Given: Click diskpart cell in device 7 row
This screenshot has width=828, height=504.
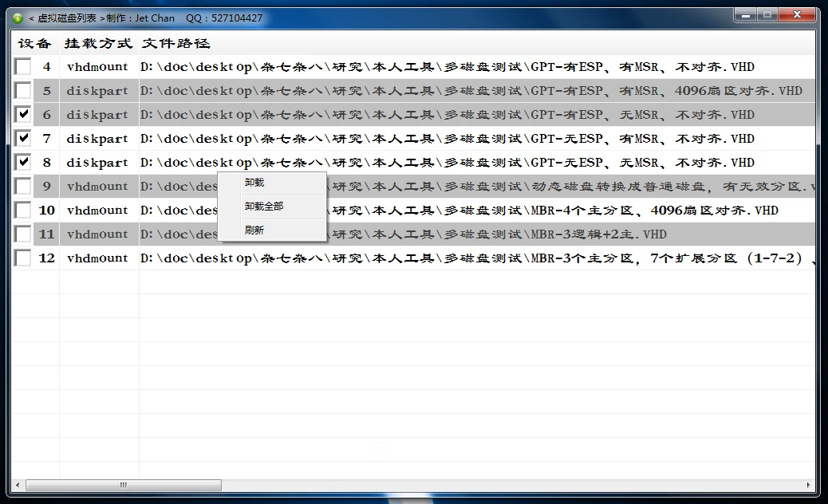Looking at the screenshot, I should pos(97,138).
